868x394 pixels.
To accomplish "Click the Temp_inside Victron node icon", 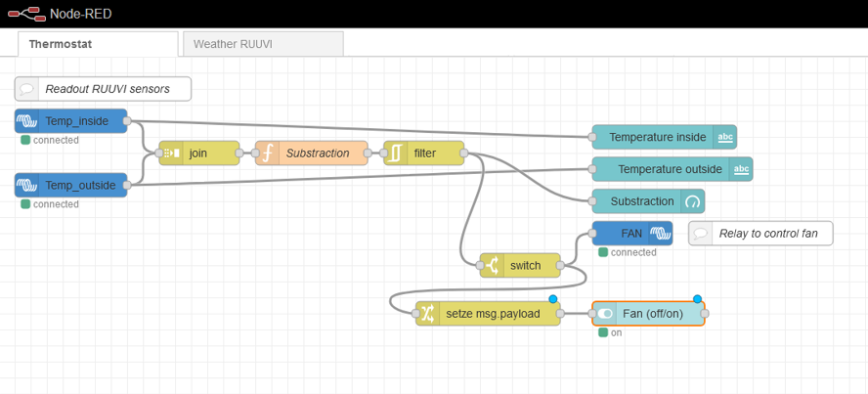I will [26, 121].
